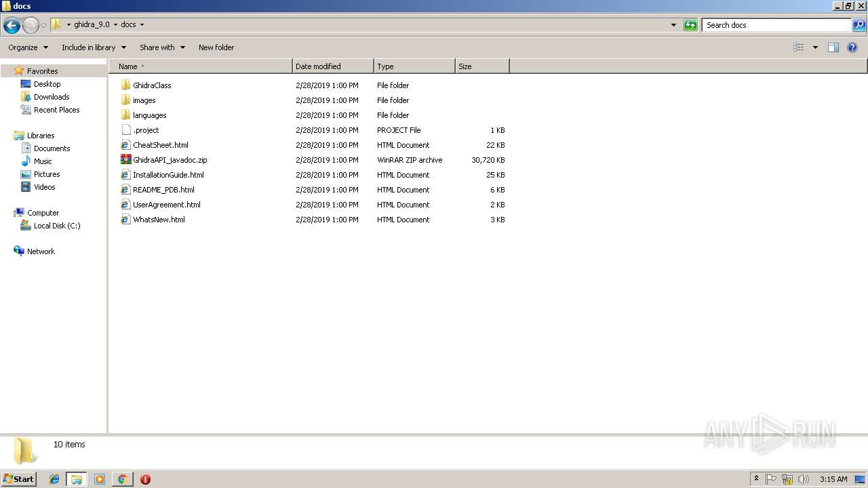Click the volume speaker tray icon

click(x=804, y=479)
